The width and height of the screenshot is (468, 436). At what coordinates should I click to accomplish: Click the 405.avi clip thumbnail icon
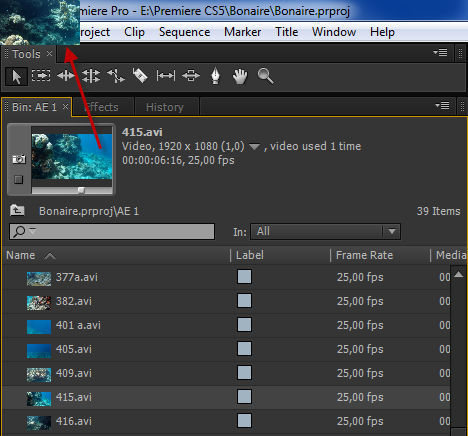pyautogui.click(x=39, y=351)
